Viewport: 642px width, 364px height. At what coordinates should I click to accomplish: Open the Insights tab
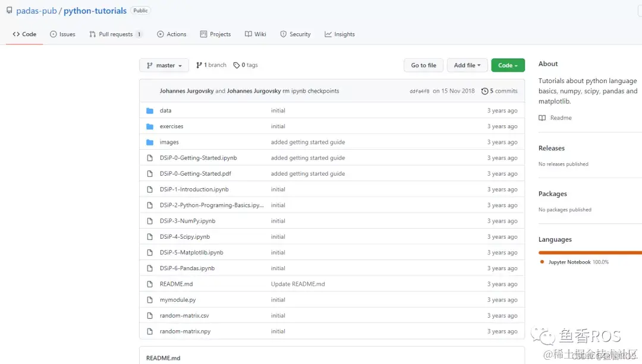click(x=340, y=34)
